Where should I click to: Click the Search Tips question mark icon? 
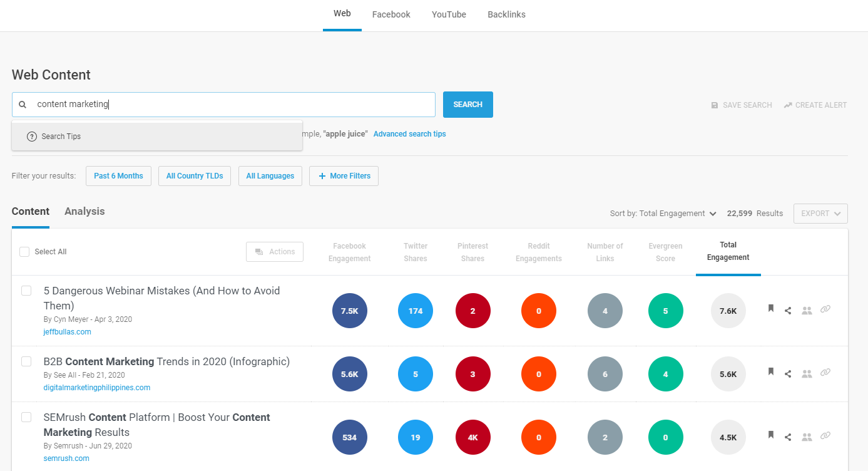tap(32, 137)
